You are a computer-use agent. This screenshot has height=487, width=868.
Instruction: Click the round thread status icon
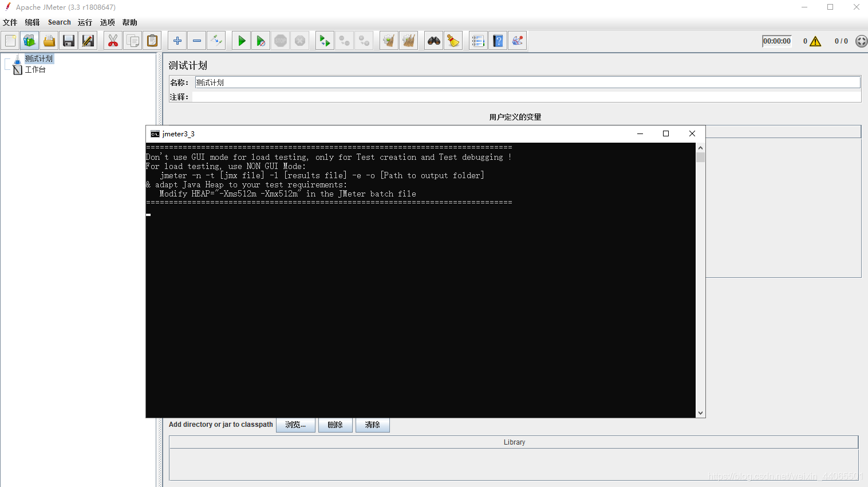pyautogui.click(x=861, y=41)
